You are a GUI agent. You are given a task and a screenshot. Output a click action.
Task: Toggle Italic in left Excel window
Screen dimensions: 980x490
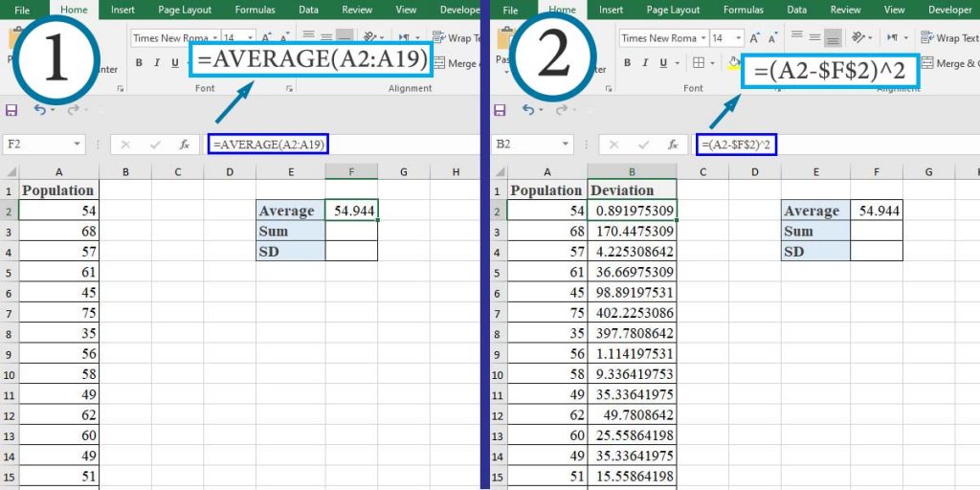[156, 62]
